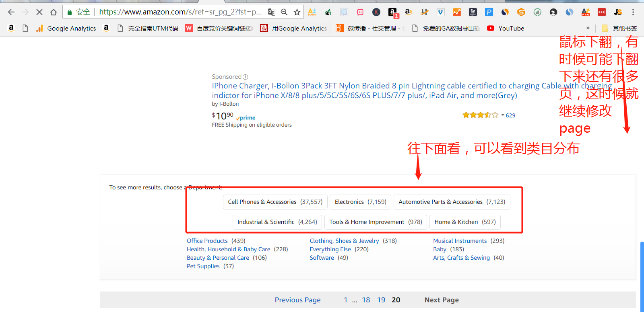Open the 629 customer reviews link
This screenshot has width=644, height=312.
[x=510, y=115]
